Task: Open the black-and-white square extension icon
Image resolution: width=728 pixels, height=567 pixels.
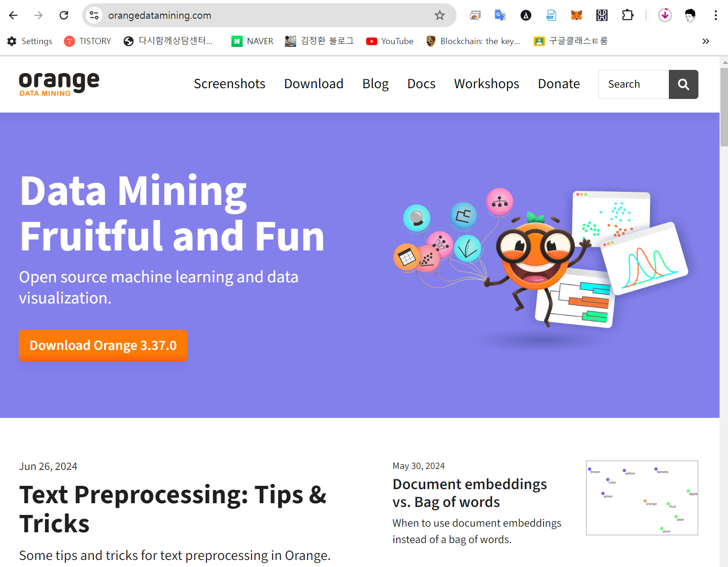Action: tap(602, 15)
